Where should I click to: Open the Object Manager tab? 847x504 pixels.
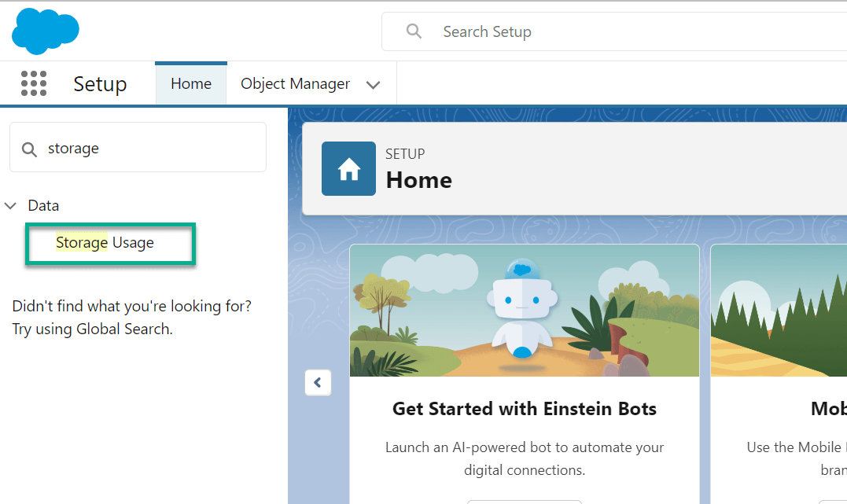[x=295, y=83]
